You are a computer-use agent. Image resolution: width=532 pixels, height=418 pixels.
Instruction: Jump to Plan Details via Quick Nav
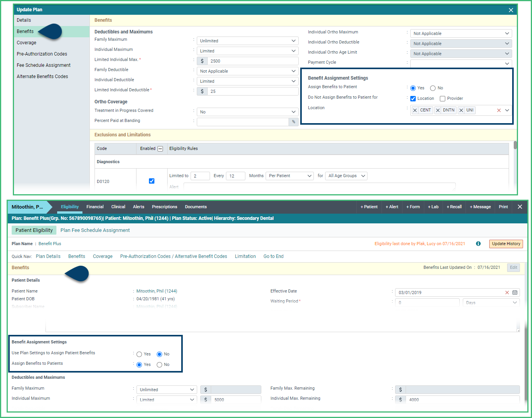48,256
